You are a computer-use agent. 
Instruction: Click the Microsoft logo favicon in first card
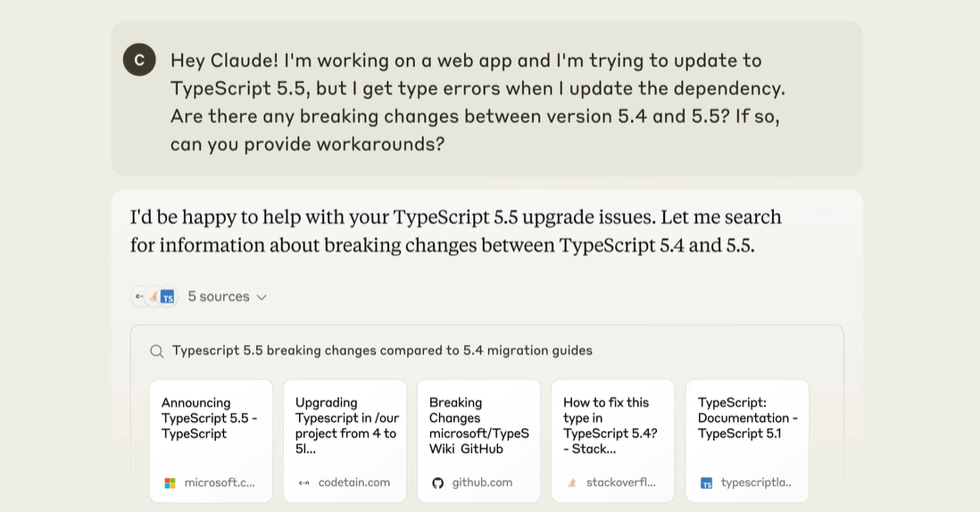[x=170, y=483]
